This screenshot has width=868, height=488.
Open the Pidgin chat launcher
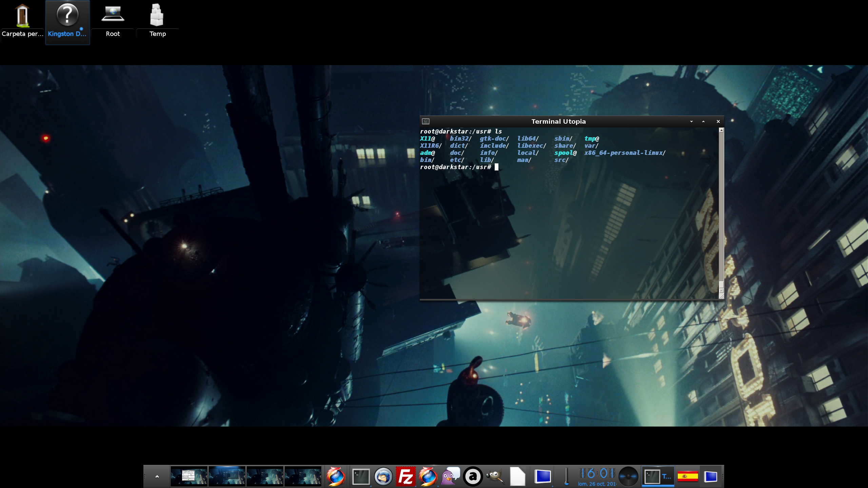450,476
